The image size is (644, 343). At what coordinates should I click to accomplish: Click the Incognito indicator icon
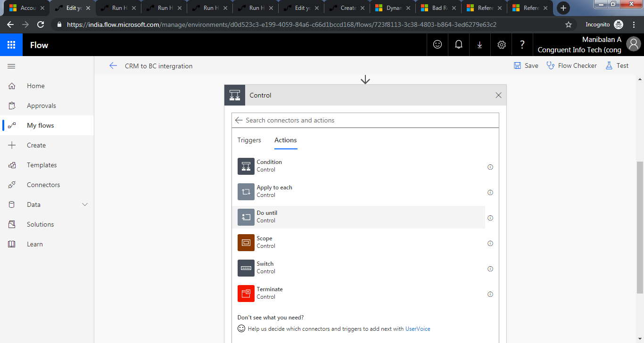coord(618,24)
